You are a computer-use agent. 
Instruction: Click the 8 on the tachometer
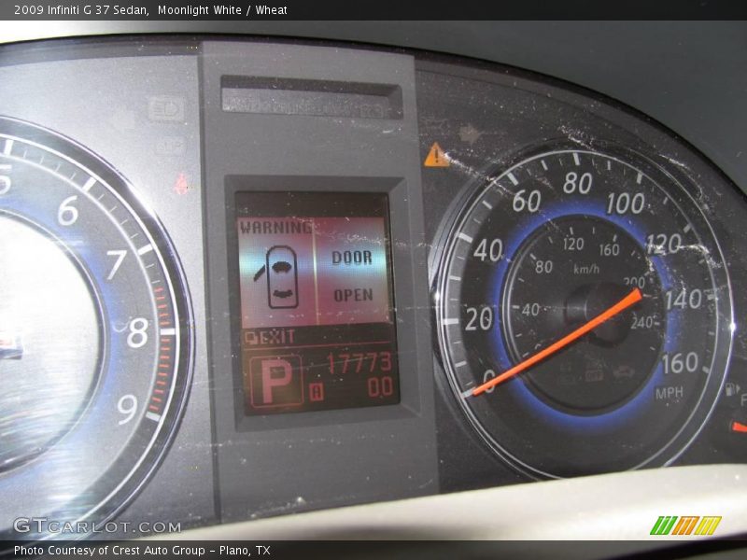(x=137, y=332)
